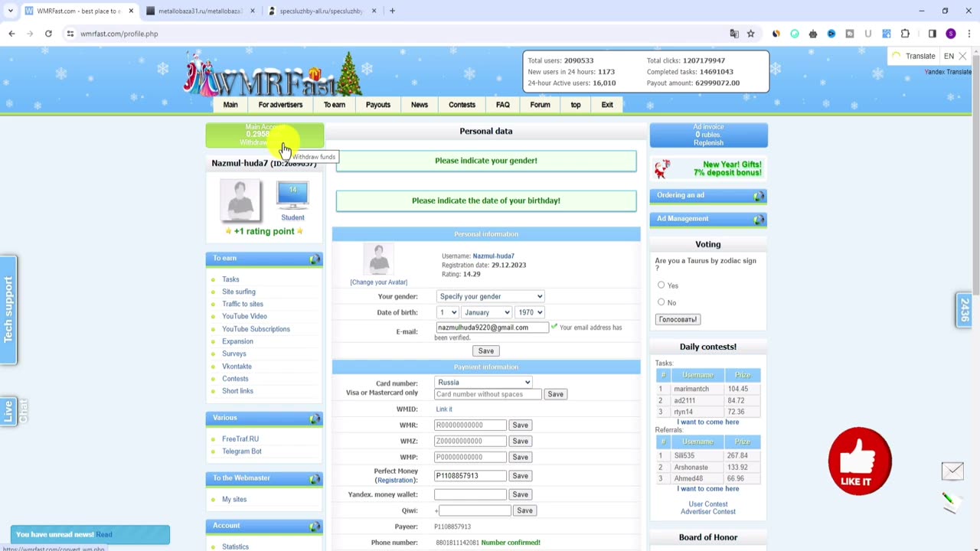This screenshot has height=551, width=980.
Task: Close the WMRFast.com tab
Action: point(131,11)
